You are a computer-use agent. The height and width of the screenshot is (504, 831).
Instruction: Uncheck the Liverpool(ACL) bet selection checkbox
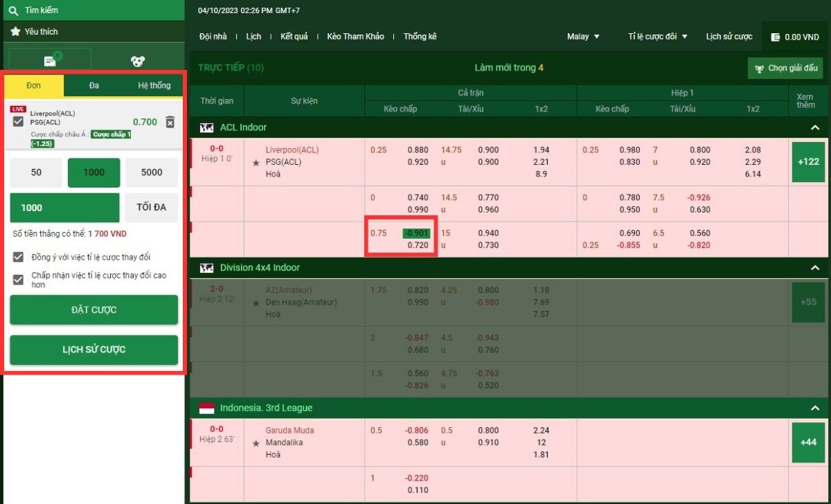point(19,122)
